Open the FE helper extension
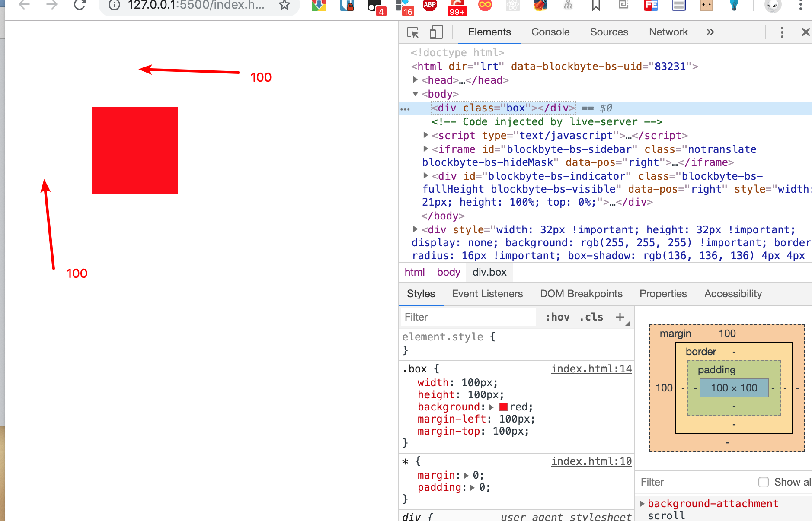 tap(651, 5)
